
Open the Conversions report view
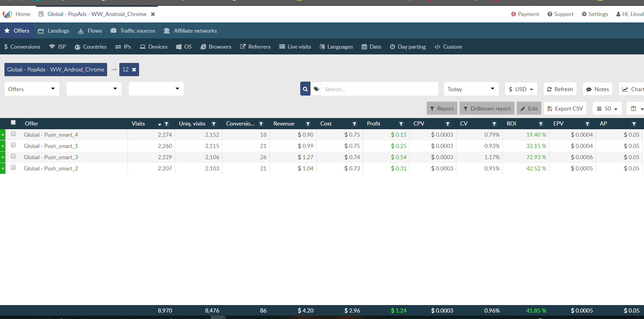tap(22, 47)
